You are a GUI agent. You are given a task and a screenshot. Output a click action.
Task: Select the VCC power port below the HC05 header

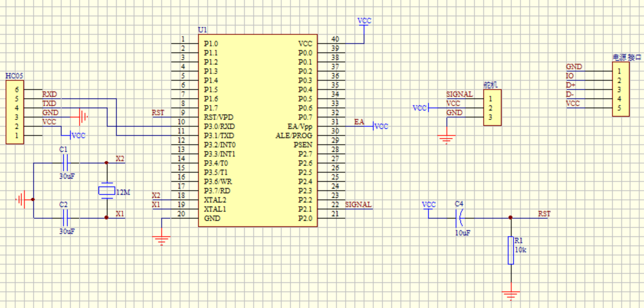point(78,135)
